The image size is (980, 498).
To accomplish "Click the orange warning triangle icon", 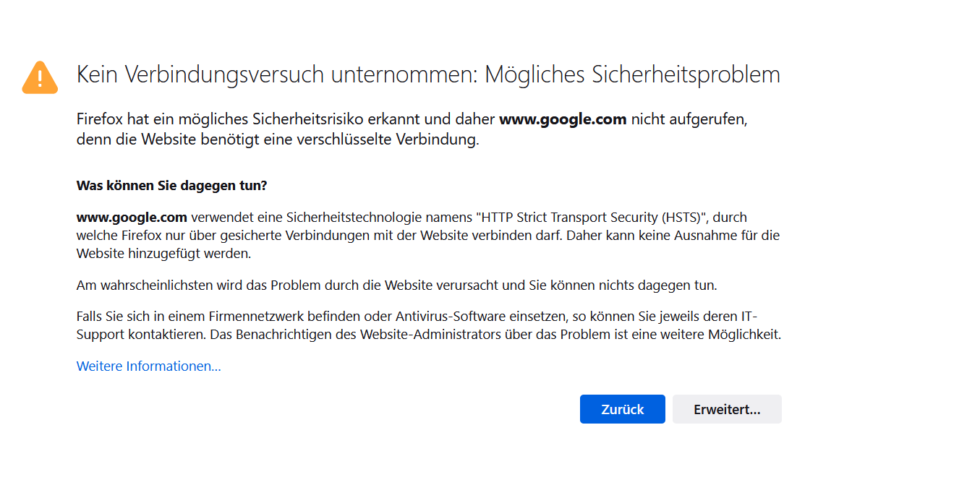I will (x=40, y=77).
